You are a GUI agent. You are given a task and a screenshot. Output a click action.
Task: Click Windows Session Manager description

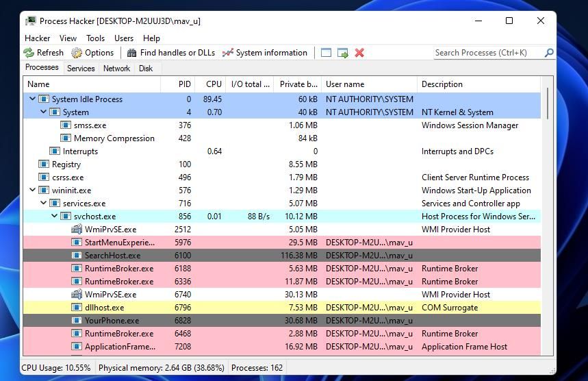(x=470, y=125)
